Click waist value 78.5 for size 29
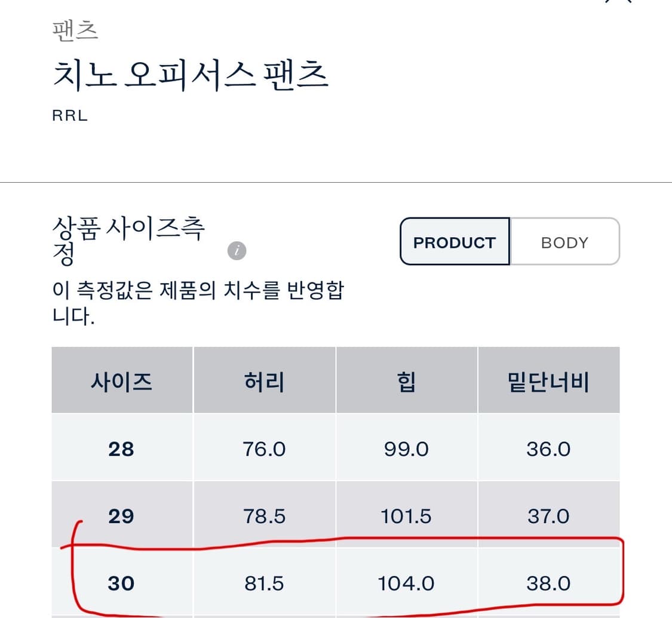Screen dimensions: 672x618 point(264,516)
